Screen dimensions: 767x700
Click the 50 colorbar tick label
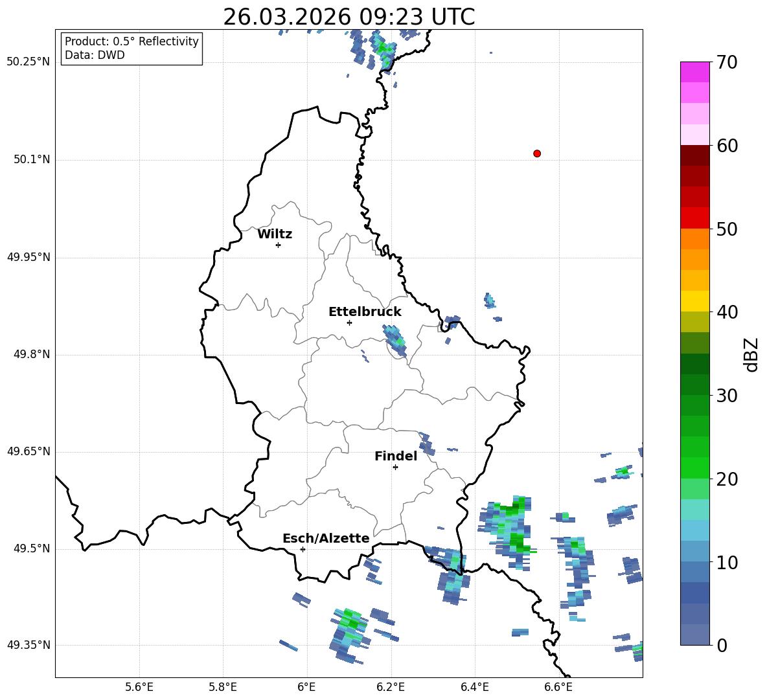727,229
